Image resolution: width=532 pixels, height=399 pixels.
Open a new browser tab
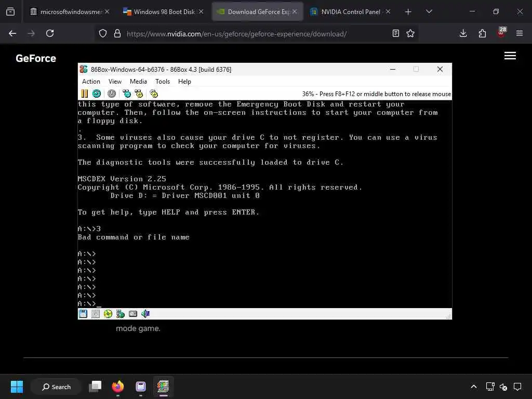(x=408, y=12)
